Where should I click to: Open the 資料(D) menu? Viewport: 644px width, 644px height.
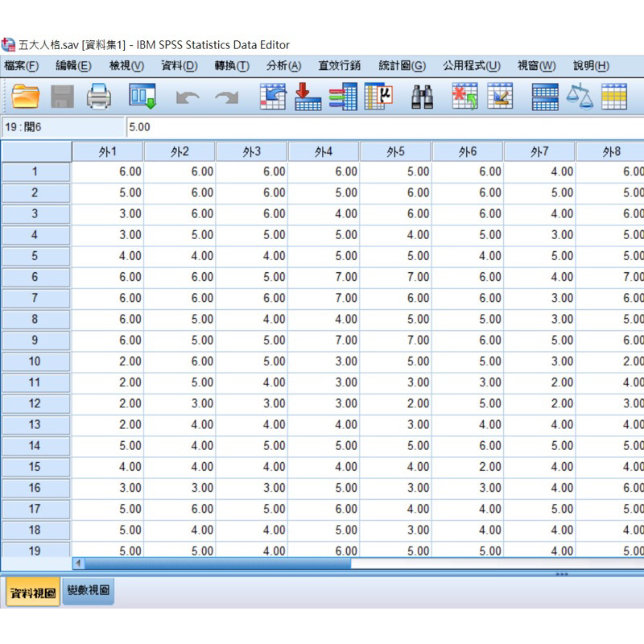(179, 66)
